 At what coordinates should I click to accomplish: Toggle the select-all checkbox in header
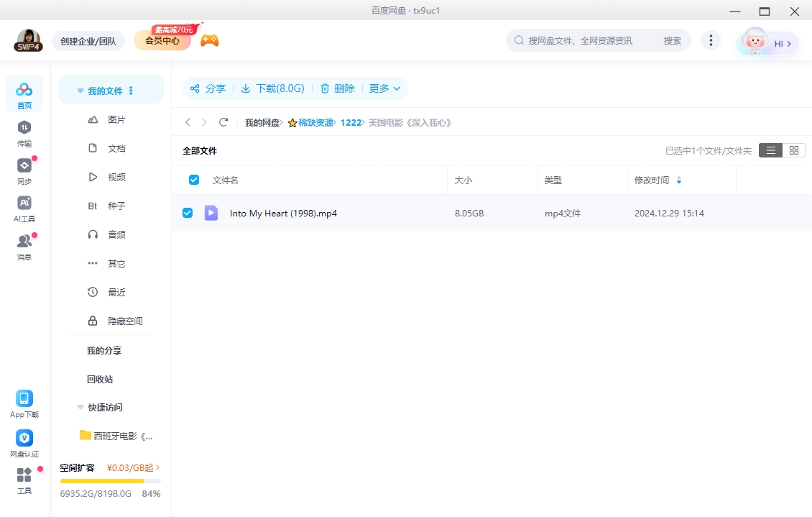[193, 180]
